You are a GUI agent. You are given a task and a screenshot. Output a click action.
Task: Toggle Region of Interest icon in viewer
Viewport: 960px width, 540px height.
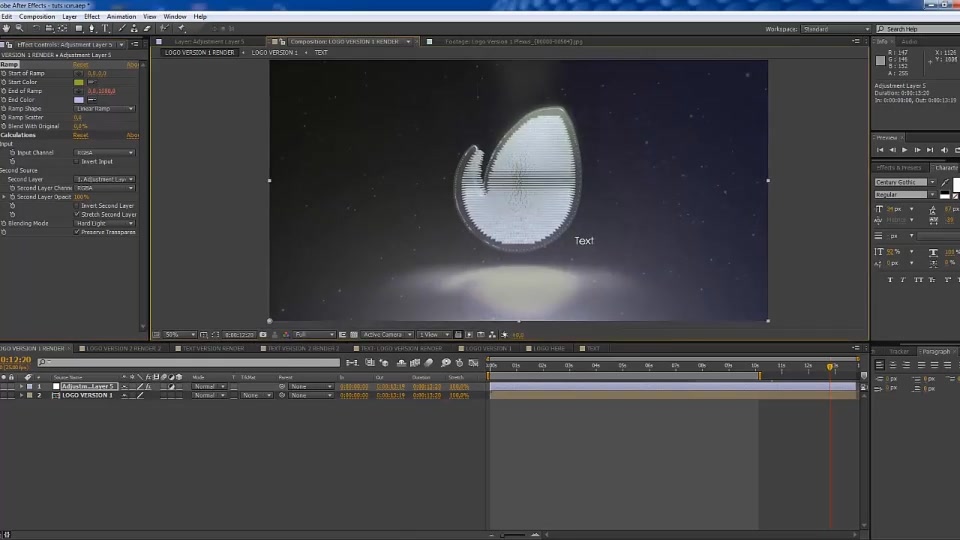coord(343,335)
